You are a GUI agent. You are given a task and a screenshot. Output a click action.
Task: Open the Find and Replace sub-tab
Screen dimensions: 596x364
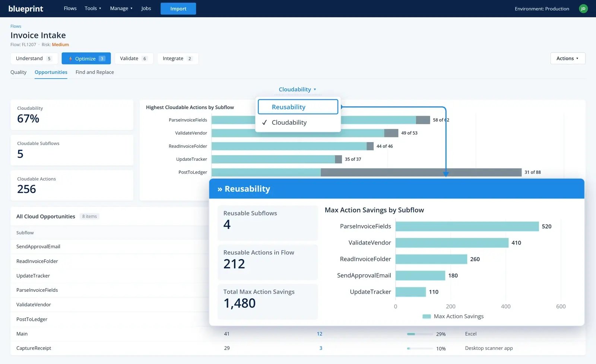[95, 72]
